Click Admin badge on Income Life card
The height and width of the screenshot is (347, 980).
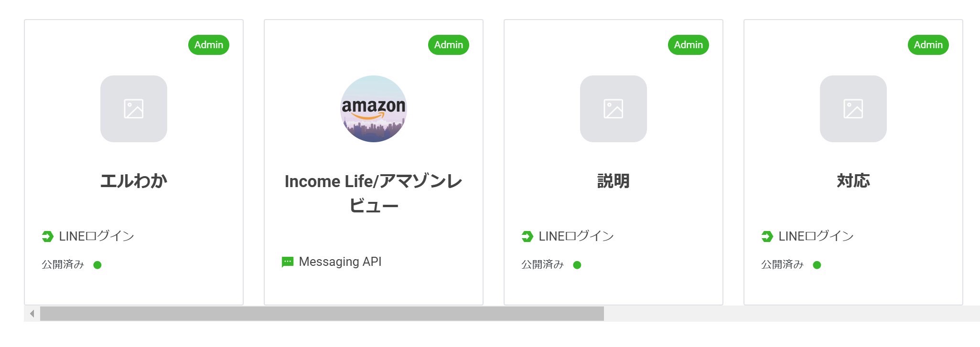coord(449,45)
